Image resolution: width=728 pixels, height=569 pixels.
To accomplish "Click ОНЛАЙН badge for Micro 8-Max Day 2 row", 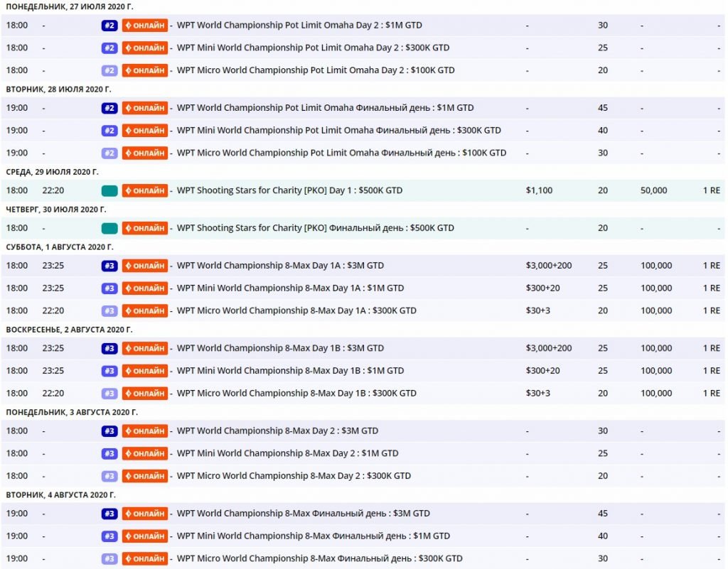I will pos(145,476).
